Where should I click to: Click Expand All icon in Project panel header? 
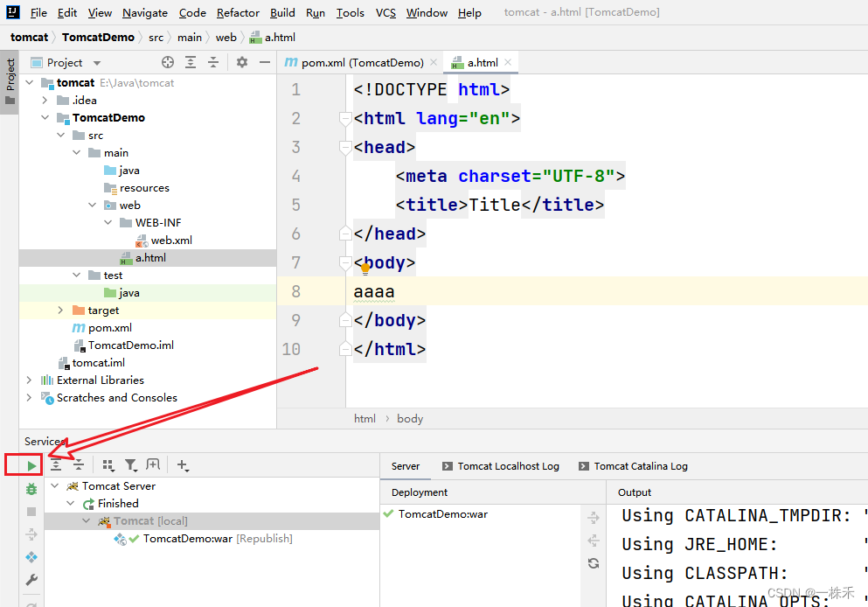(x=191, y=63)
